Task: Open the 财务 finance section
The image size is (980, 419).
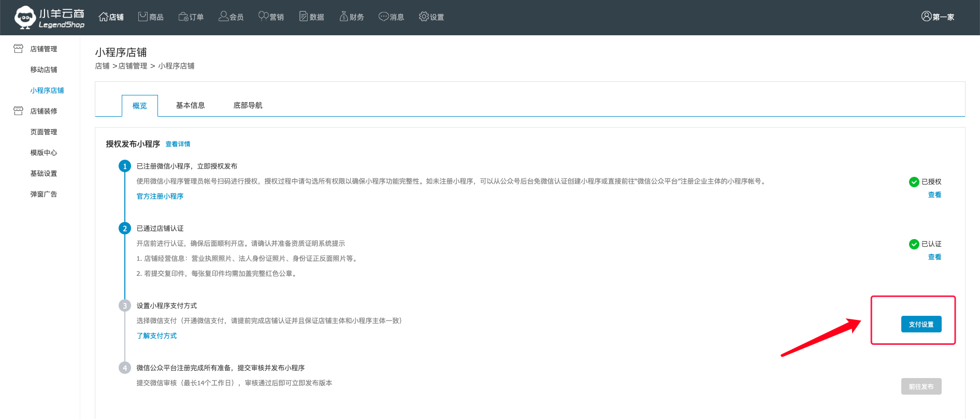Action: [x=351, y=17]
